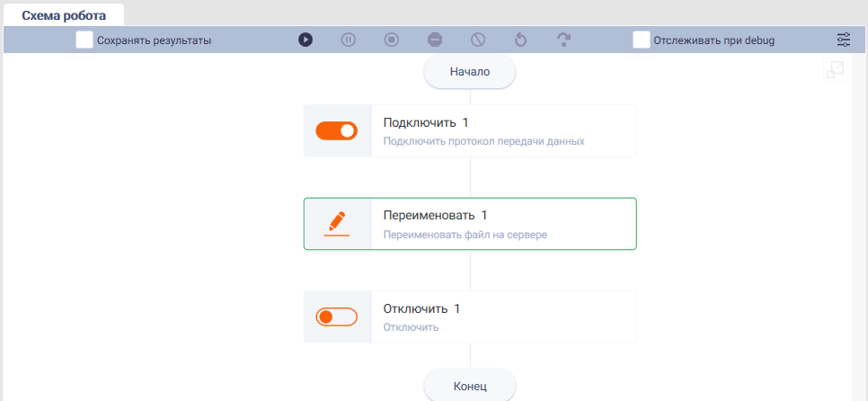The image size is (868, 401).
Task: Run the robot with play icon
Action: [305, 40]
